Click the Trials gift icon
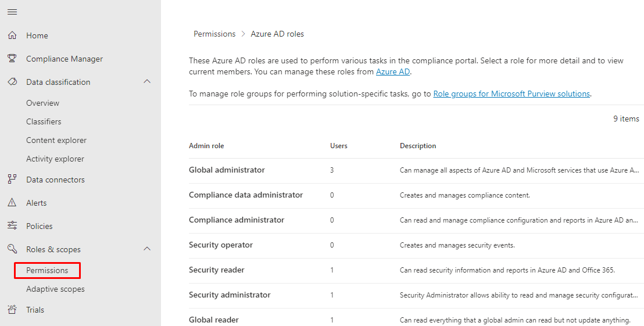The width and height of the screenshot is (644, 326). 12,310
